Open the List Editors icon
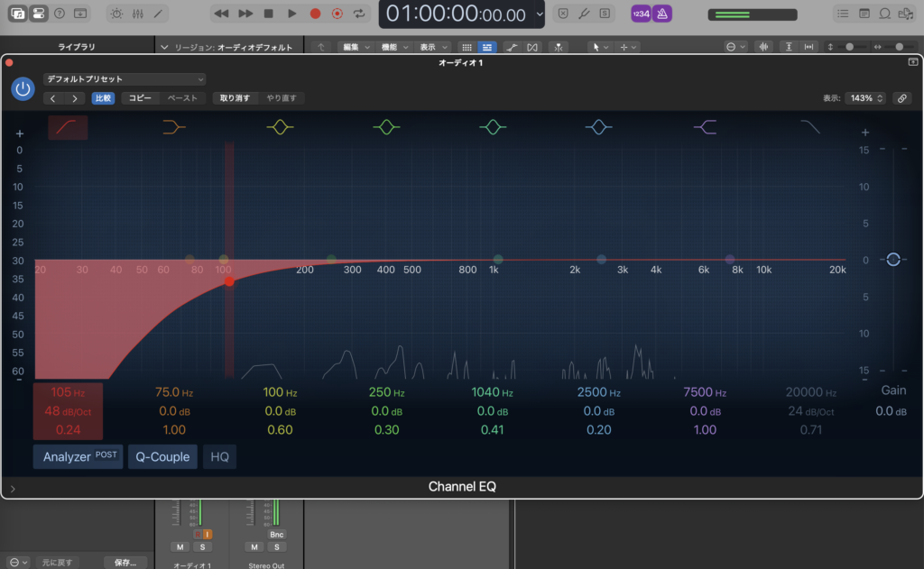Screen dimensions: 924x569 (844, 14)
